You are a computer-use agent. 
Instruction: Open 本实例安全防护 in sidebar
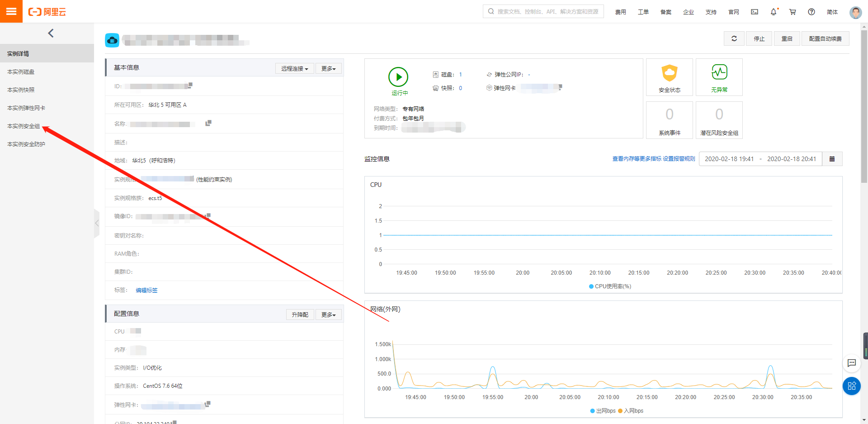click(47, 144)
